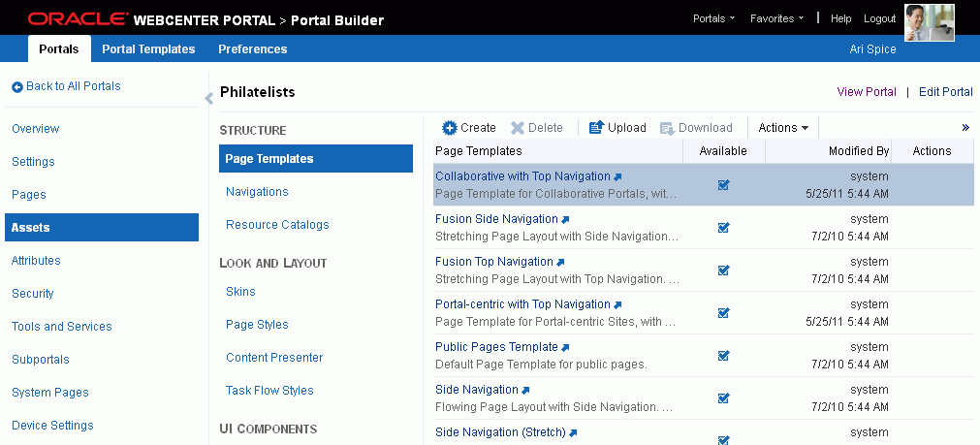Open arrow icon beside Side Navigation

[525, 391]
